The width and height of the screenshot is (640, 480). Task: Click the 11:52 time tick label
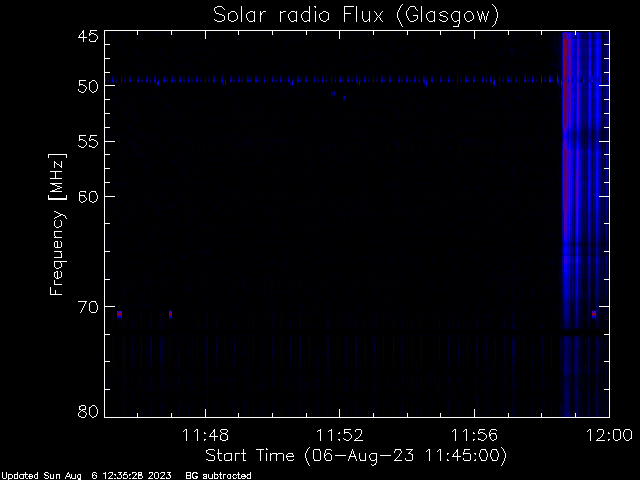point(340,435)
